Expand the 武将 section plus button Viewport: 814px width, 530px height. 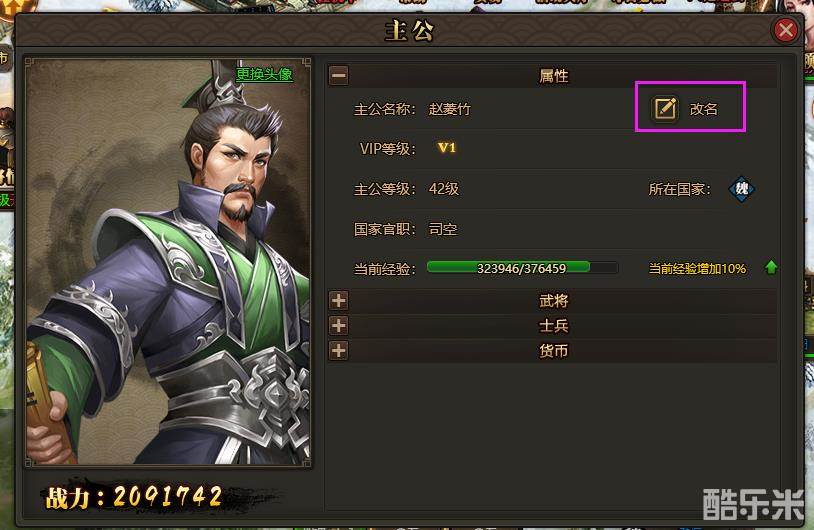coord(338,301)
